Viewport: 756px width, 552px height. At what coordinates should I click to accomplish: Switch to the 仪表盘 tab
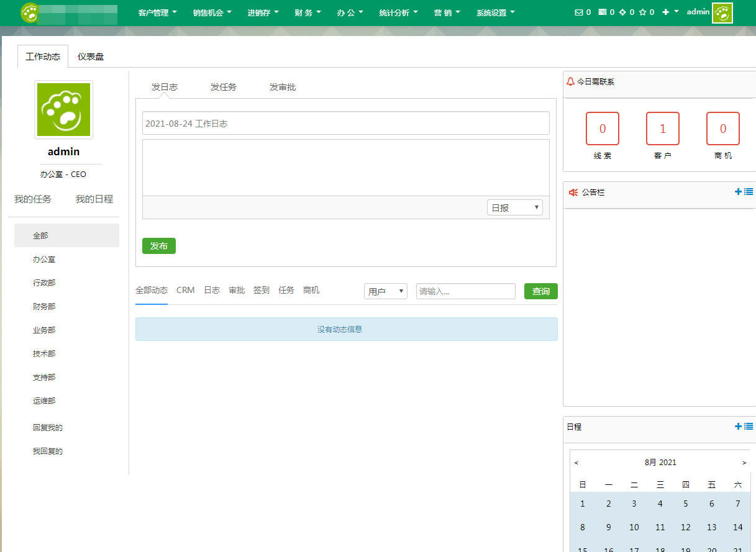tap(91, 56)
